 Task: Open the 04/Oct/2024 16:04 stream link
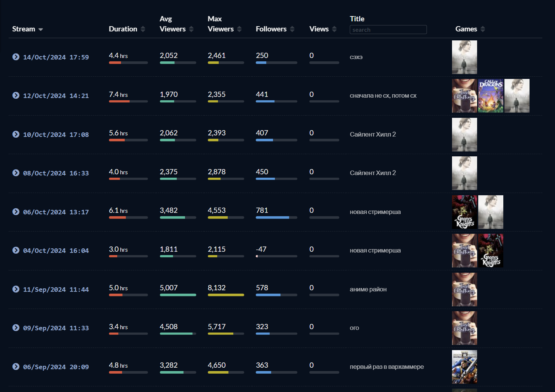[56, 251]
